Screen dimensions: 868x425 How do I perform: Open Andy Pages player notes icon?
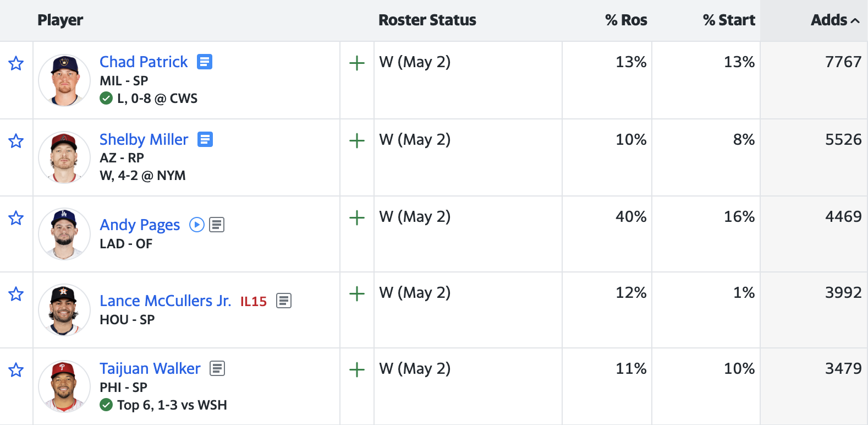217,225
